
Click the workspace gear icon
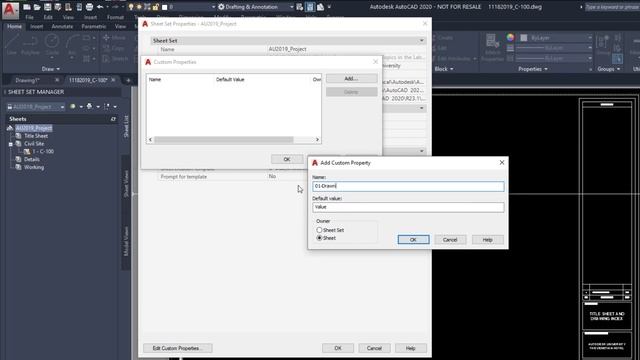click(221, 7)
